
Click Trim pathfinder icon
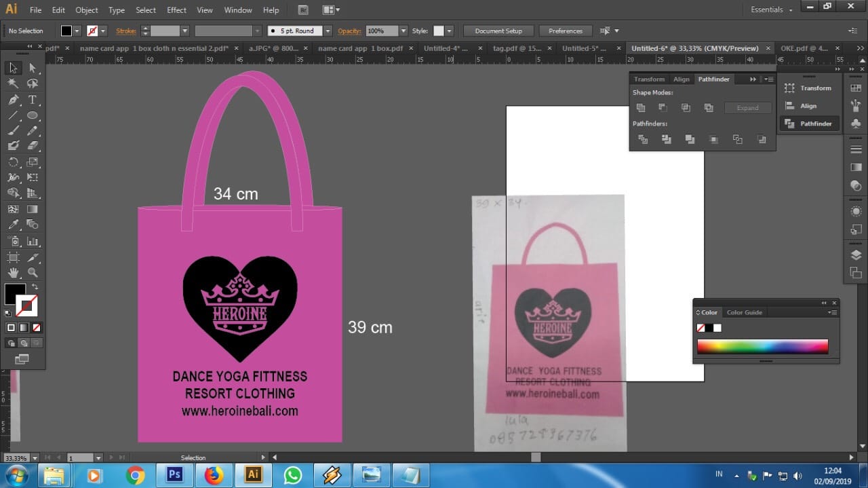point(667,139)
